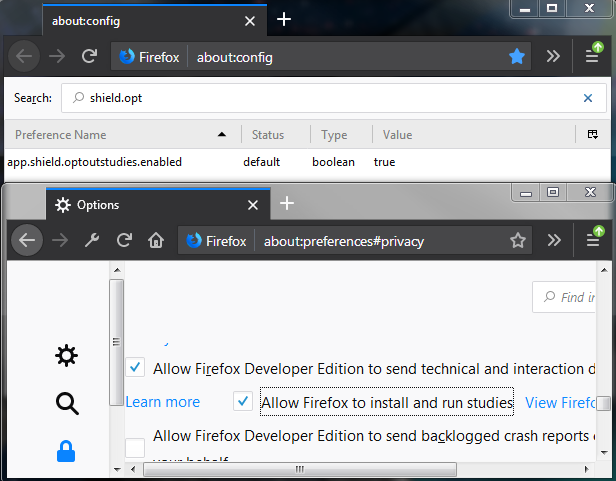Open the overflow chevron menu in the Options window

(554, 240)
